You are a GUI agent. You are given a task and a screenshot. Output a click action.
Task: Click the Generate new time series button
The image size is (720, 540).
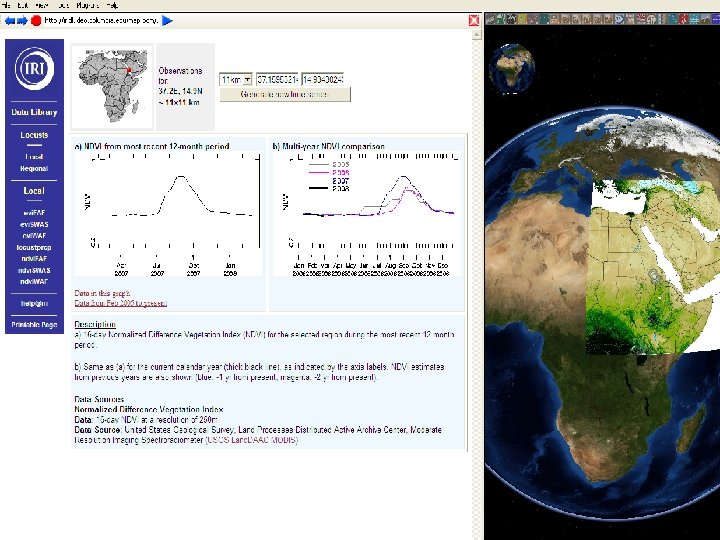285,94
